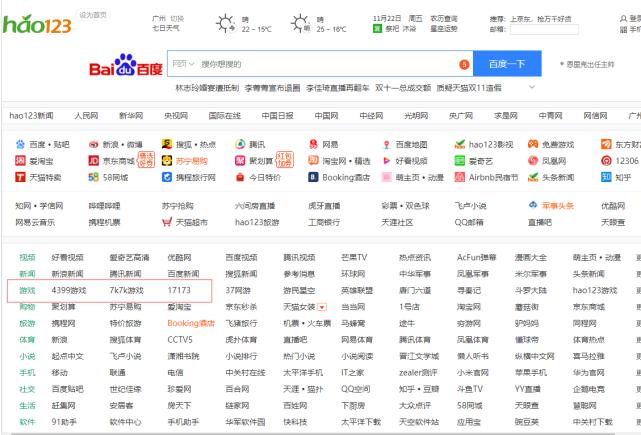Click the 苏宁易购 lion icon

pos(167,161)
